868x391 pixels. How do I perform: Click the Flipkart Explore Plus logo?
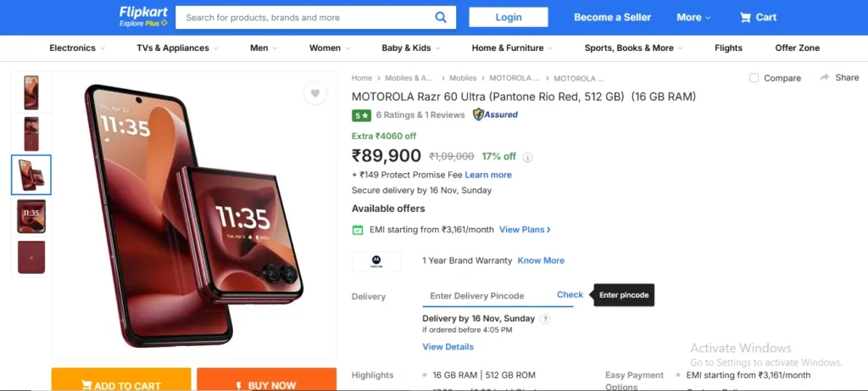click(x=143, y=17)
